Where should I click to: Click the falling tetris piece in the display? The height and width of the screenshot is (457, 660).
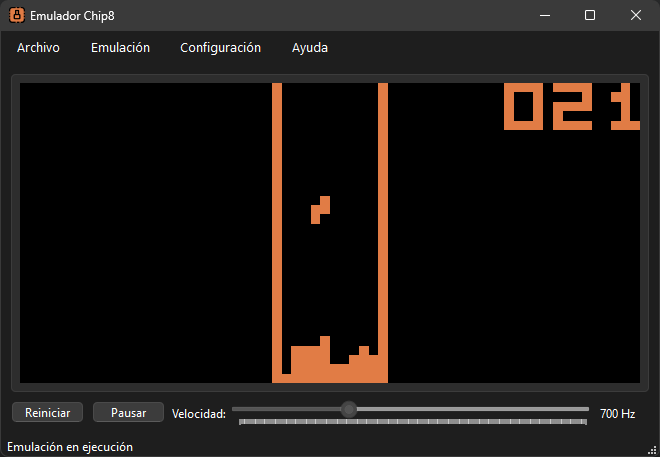coord(320,210)
